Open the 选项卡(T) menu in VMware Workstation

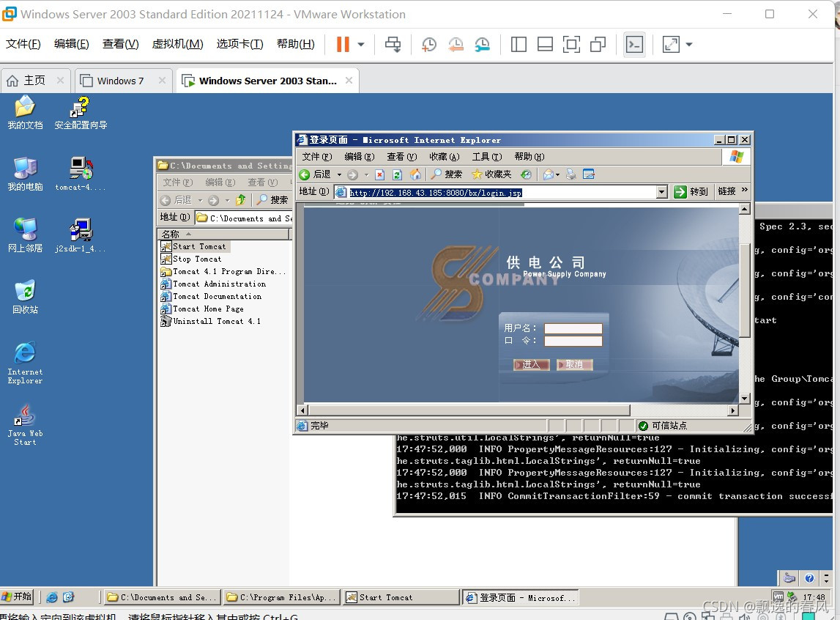click(239, 44)
